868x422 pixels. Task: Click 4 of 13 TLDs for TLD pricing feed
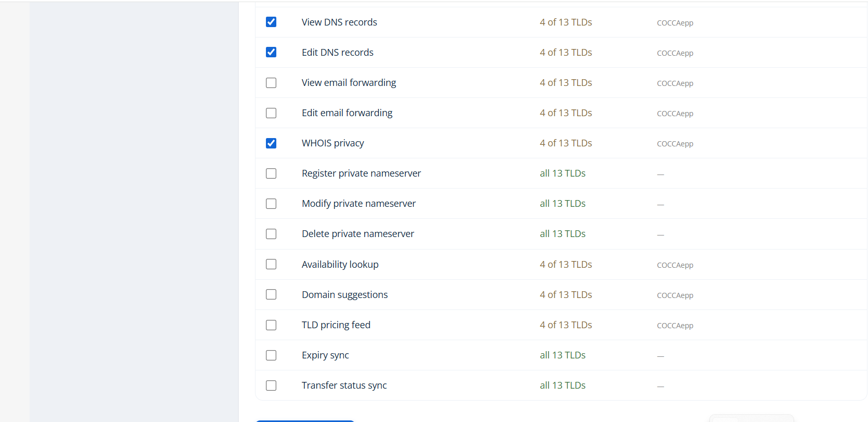[566, 325]
